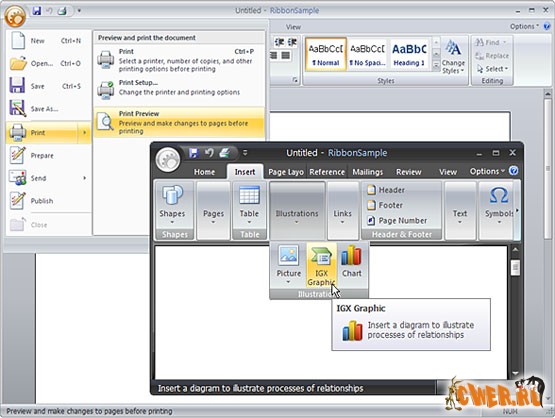Click Print icon in back window quick access toolbar
The image size is (555, 418).
[62, 11]
